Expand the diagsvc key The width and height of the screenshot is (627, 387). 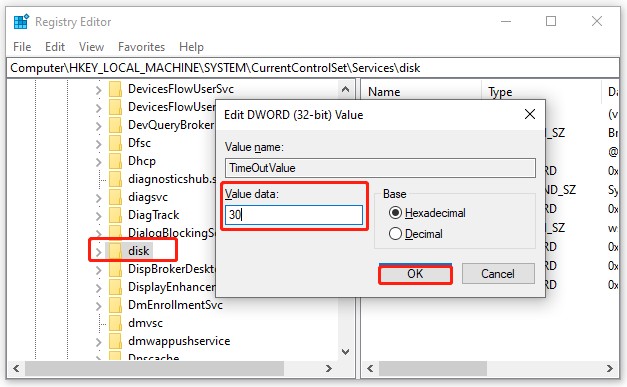98,198
